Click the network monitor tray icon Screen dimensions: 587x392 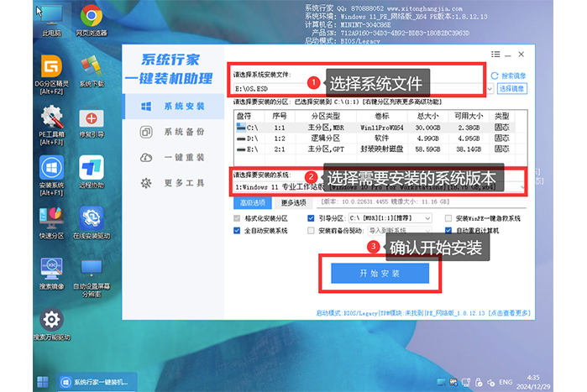[466, 382]
